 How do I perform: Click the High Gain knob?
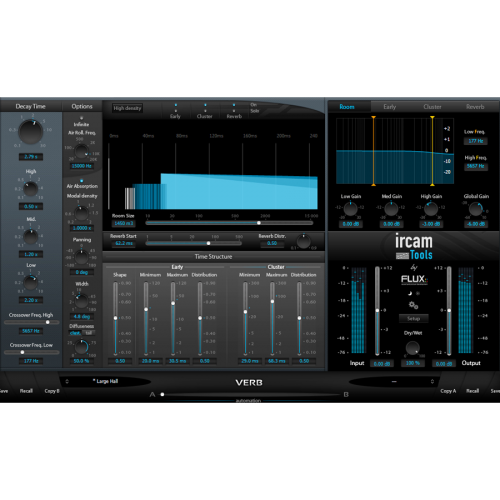[431, 209]
